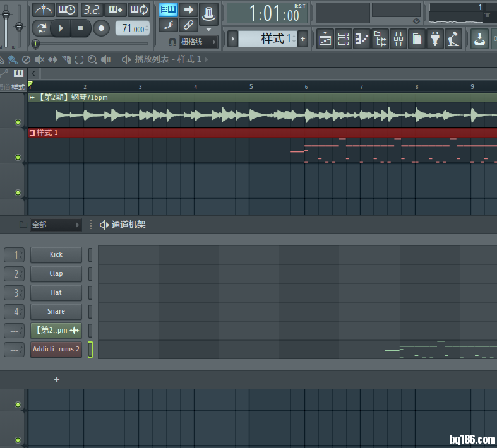Open the 全部 channel filter dropdown
Viewport: 497px width, 448px height.
click(56, 225)
